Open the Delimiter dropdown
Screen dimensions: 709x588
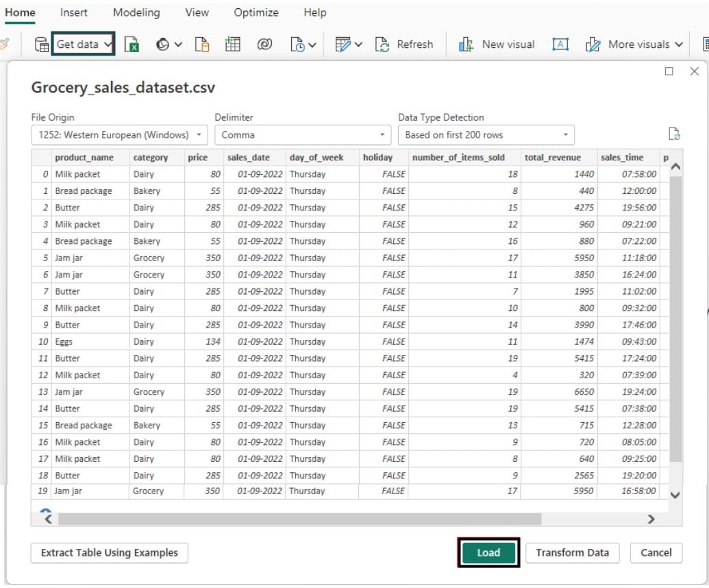coord(301,134)
